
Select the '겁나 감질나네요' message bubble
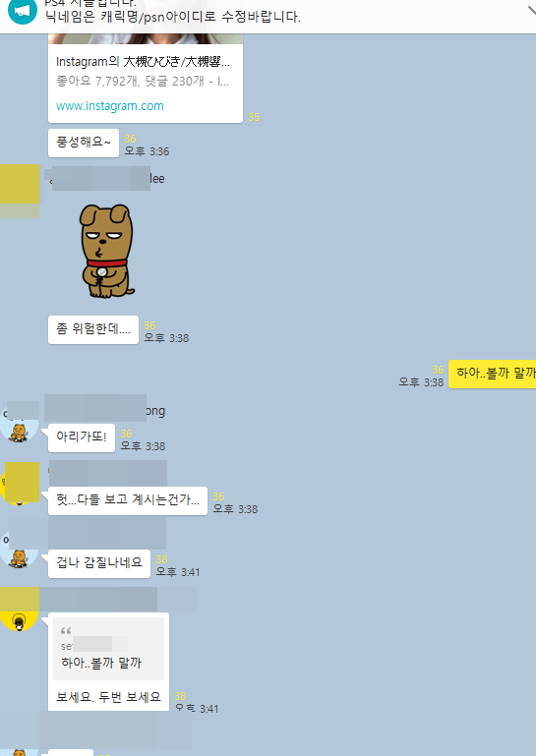point(99,563)
